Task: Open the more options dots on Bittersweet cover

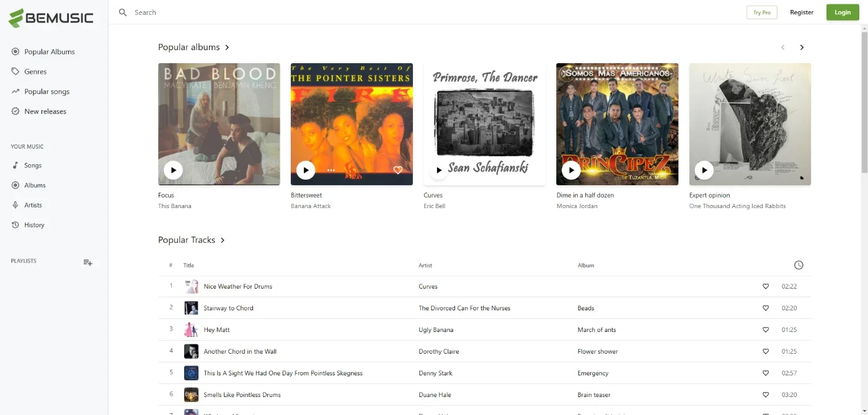Action: click(331, 170)
